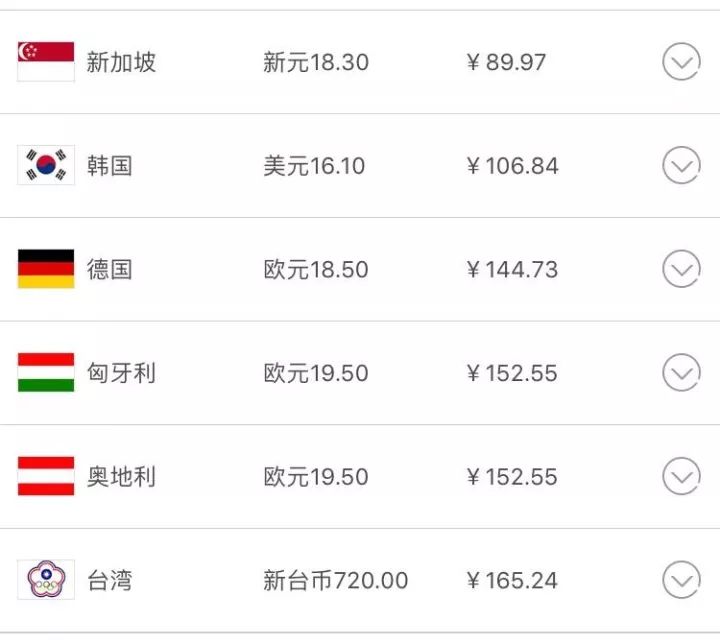The image size is (720, 644).
Task: Open the 匈牙利 row dropdown arrow
Action: pyautogui.click(x=681, y=373)
